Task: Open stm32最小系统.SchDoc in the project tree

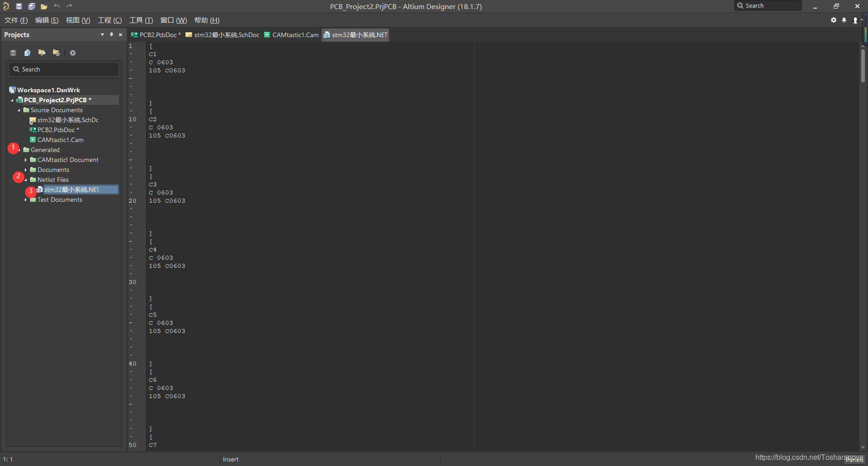Action: (68, 120)
